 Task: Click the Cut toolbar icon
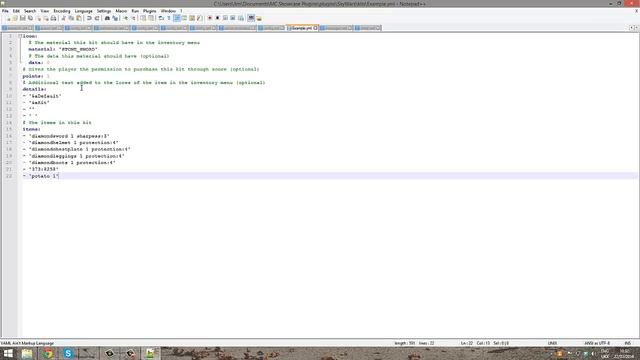point(64,18)
